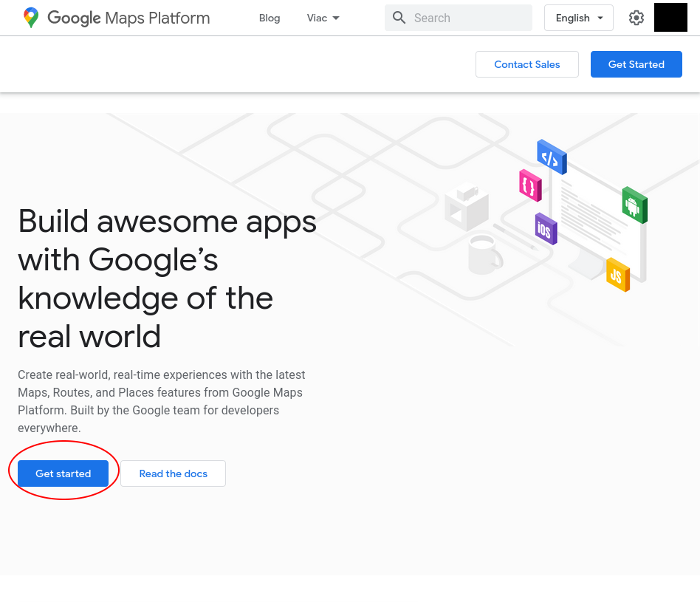Click the coffee mug illustration
The height and width of the screenshot is (602, 700).
pyautogui.click(x=484, y=255)
